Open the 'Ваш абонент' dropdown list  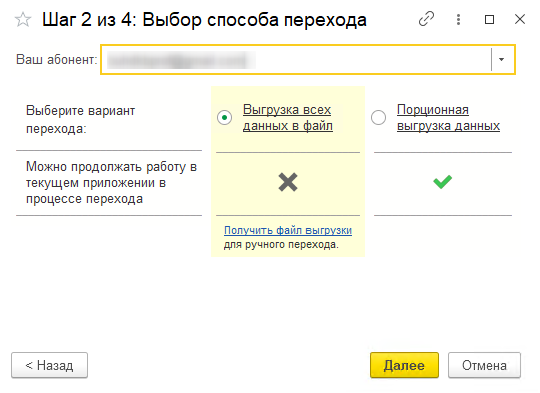tap(501, 60)
